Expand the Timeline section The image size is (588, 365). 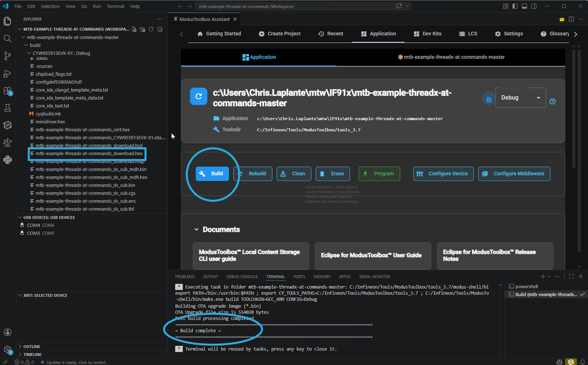[20, 355]
